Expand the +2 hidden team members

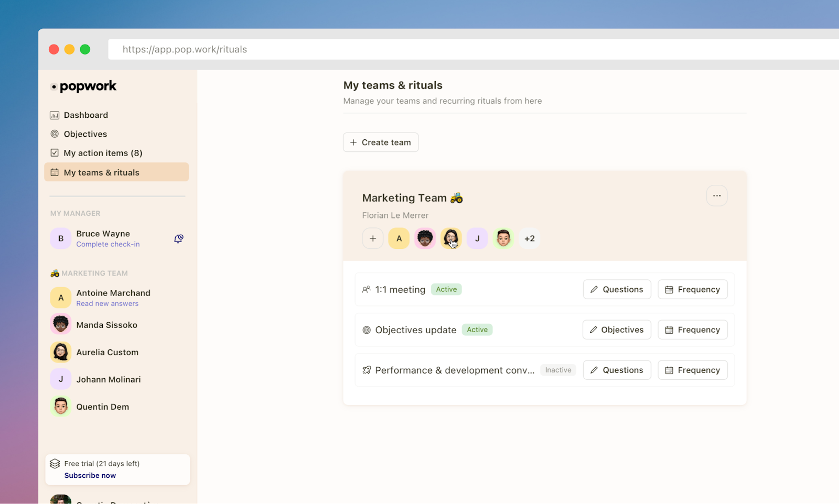(529, 238)
